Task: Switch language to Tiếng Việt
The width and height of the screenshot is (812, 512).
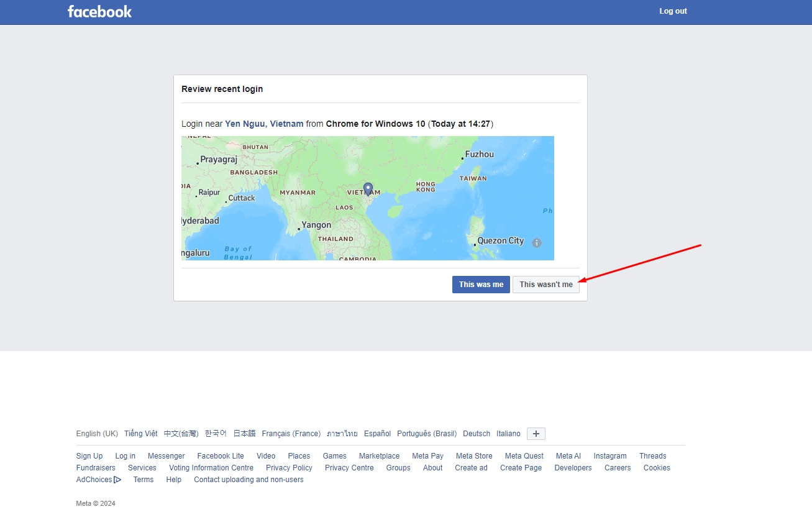Action: 141,434
